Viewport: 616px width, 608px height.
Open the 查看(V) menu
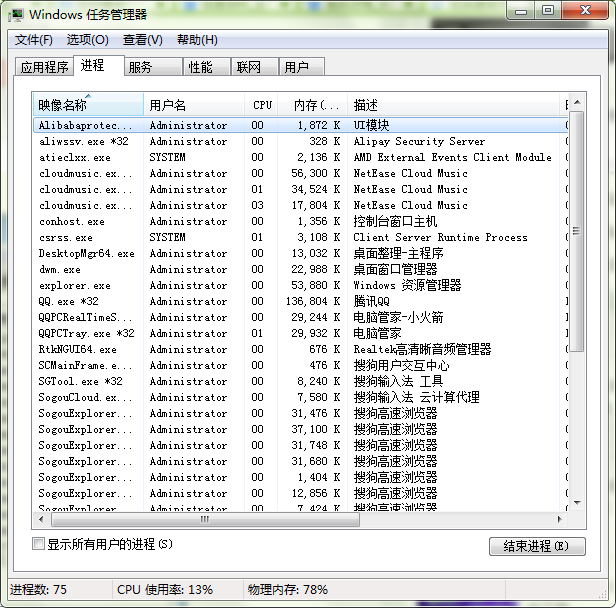pyautogui.click(x=142, y=40)
